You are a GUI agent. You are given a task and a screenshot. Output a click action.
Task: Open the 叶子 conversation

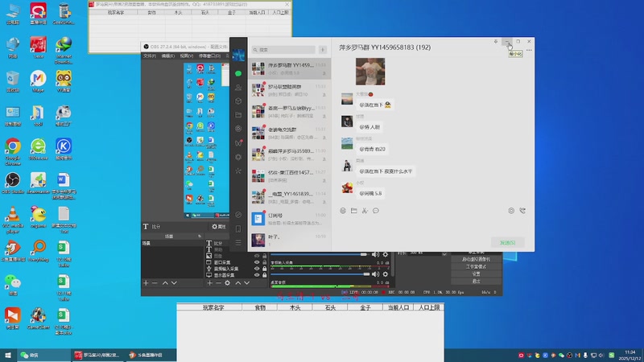click(289, 240)
